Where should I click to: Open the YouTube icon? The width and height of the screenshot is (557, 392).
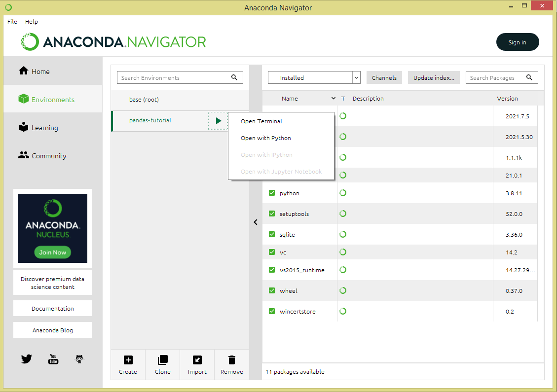pyautogui.click(x=53, y=359)
